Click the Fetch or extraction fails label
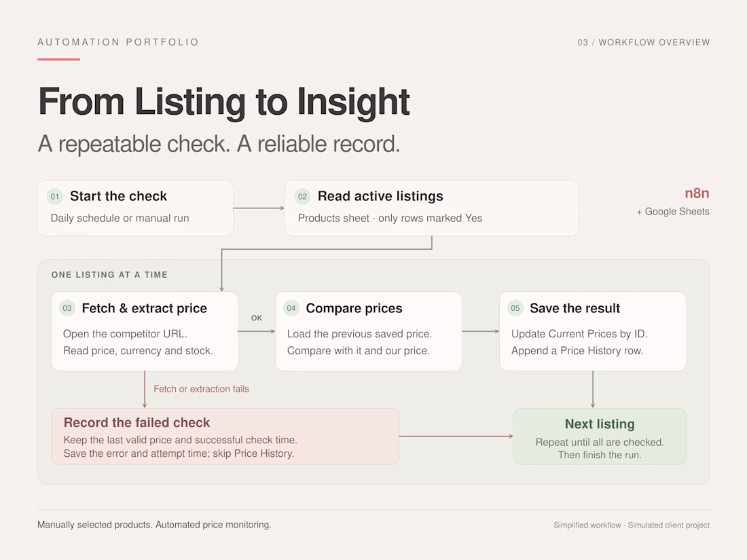This screenshot has height=560, width=747. click(x=201, y=389)
